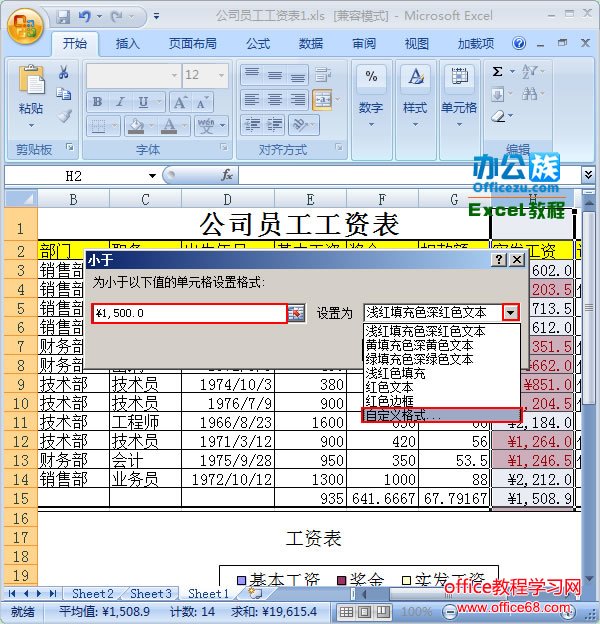Toggle bold formatting

coord(97,102)
